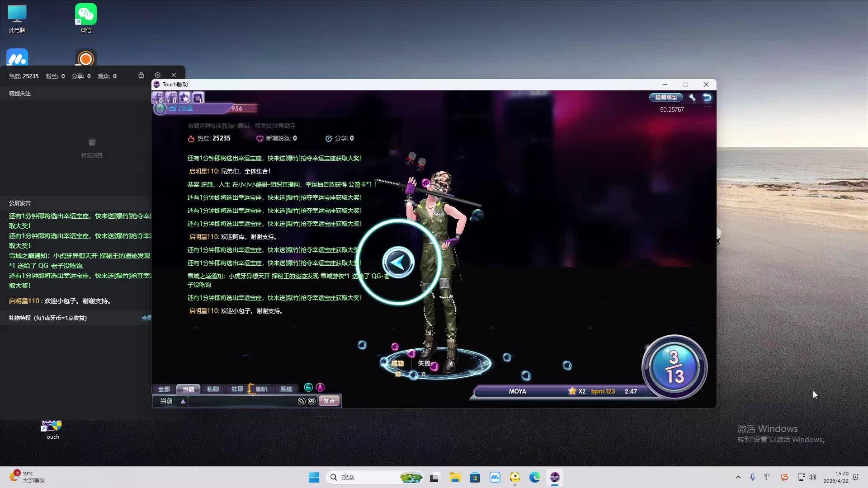The image size is (868, 488).
Task: Close the streaming assistant panel
Action: pos(174,75)
